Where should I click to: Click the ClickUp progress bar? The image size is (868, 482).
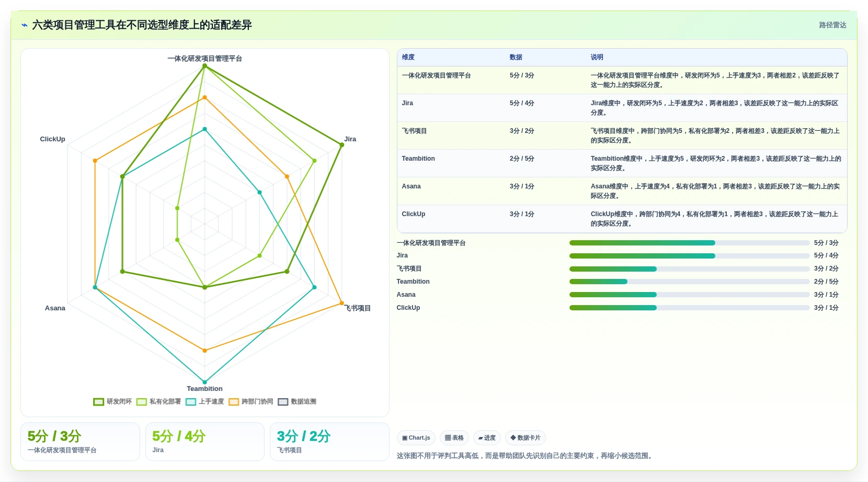pyautogui.click(x=689, y=308)
